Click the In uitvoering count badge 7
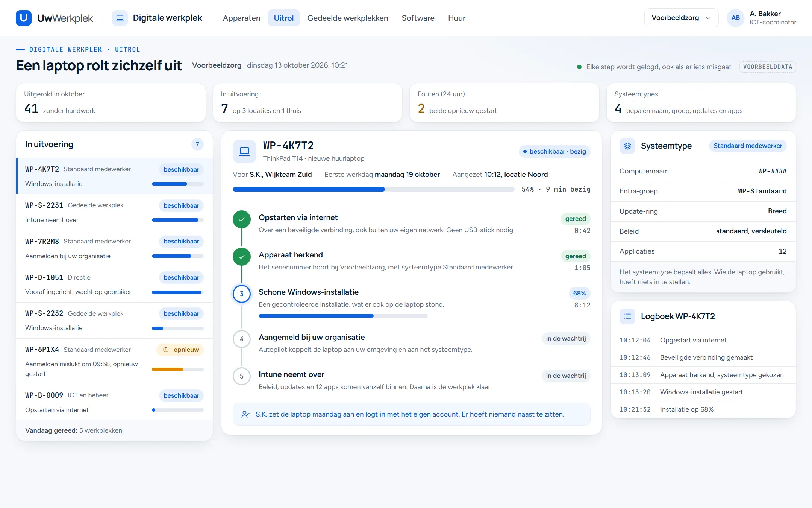The image size is (812, 508). [x=197, y=144]
